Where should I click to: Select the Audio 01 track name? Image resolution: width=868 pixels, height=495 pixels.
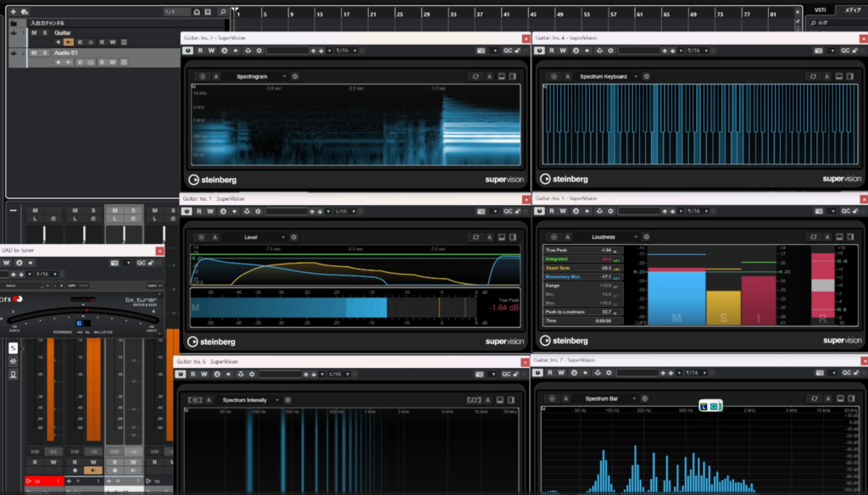coord(66,53)
